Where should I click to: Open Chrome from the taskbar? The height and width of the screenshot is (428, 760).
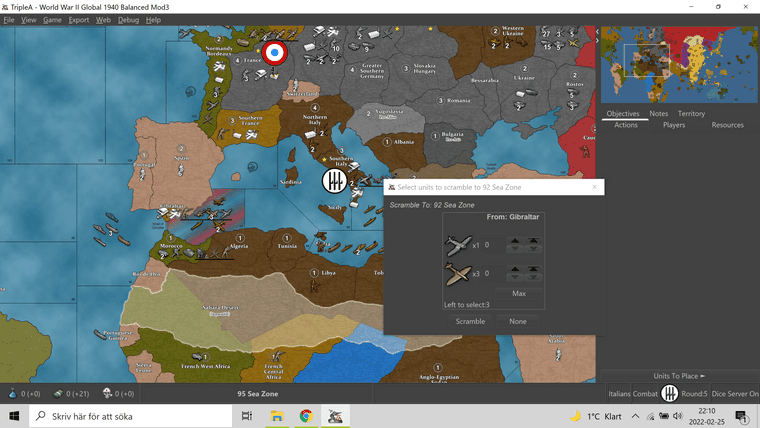tap(306, 416)
